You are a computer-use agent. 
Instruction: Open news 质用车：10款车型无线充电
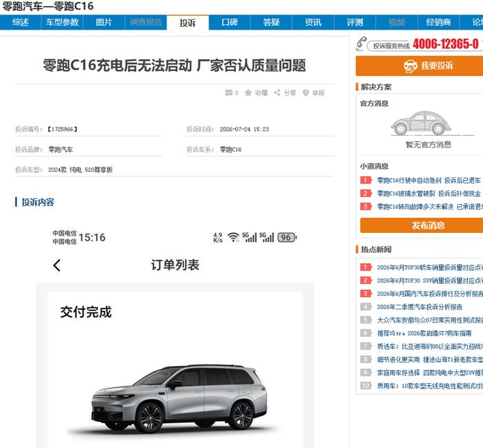click(430, 386)
